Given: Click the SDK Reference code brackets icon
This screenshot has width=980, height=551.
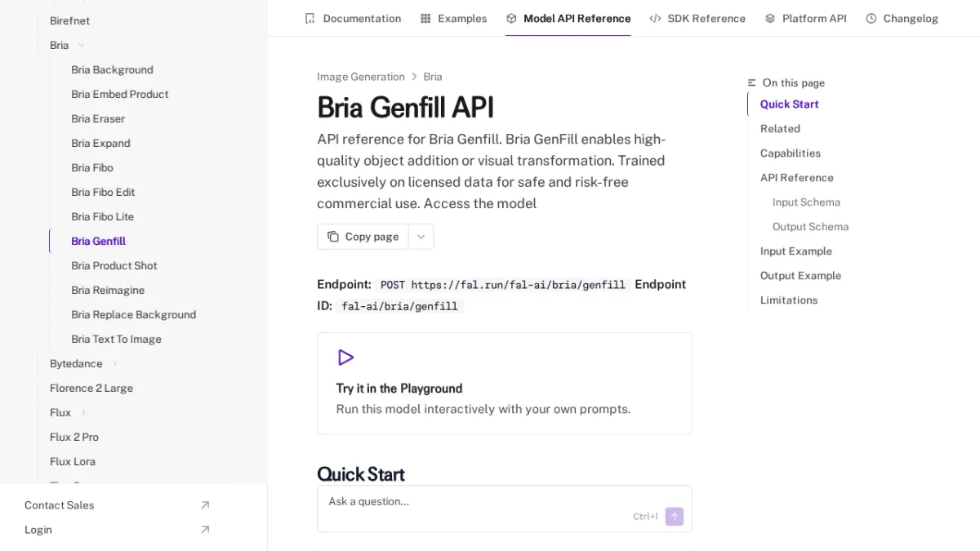Looking at the screenshot, I should pos(655,18).
